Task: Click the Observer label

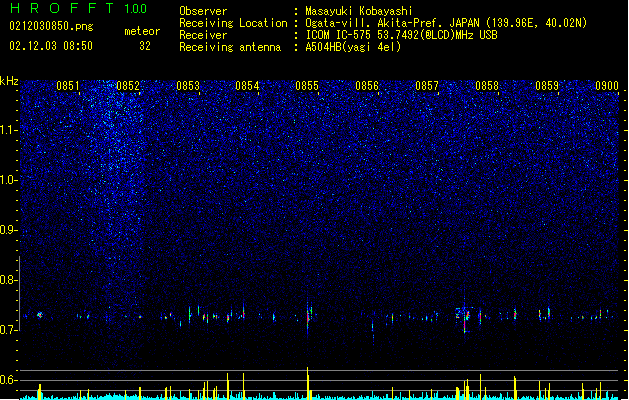Action: [x=203, y=11]
